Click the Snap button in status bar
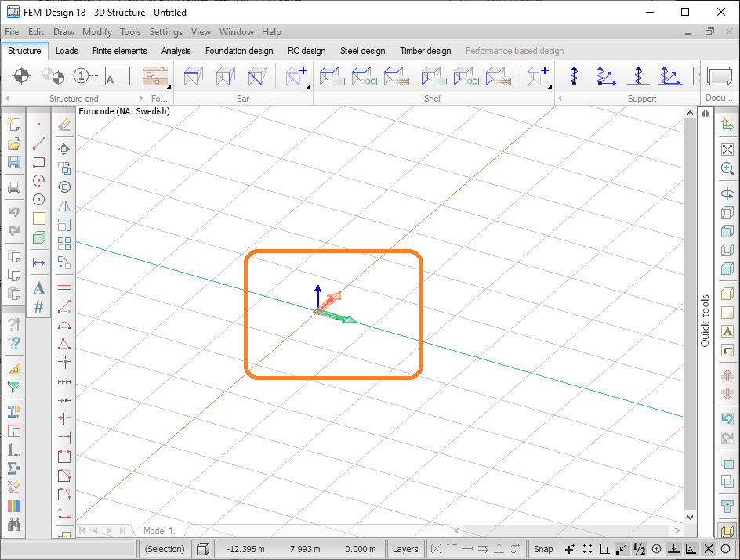 pyautogui.click(x=543, y=549)
